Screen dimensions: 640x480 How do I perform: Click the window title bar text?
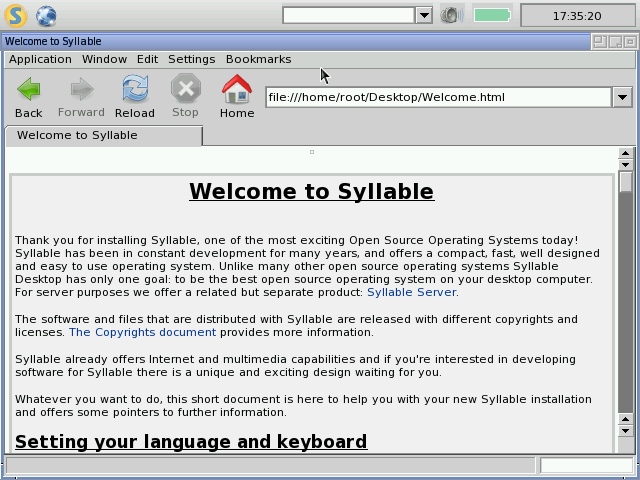[x=53, y=41]
